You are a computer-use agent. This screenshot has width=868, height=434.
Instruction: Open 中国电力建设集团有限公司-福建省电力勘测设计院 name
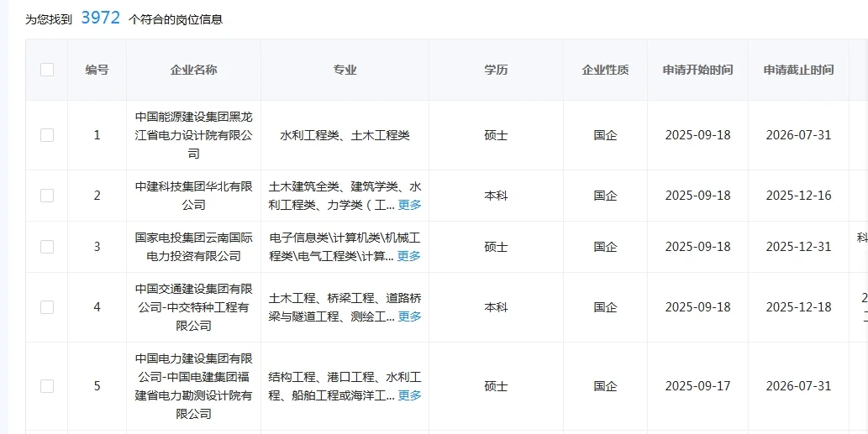coord(194,386)
